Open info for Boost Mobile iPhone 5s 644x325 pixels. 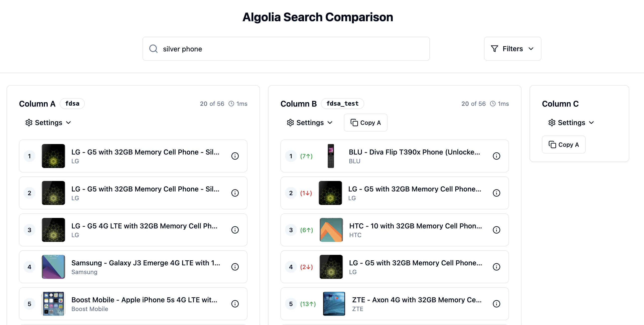click(235, 304)
